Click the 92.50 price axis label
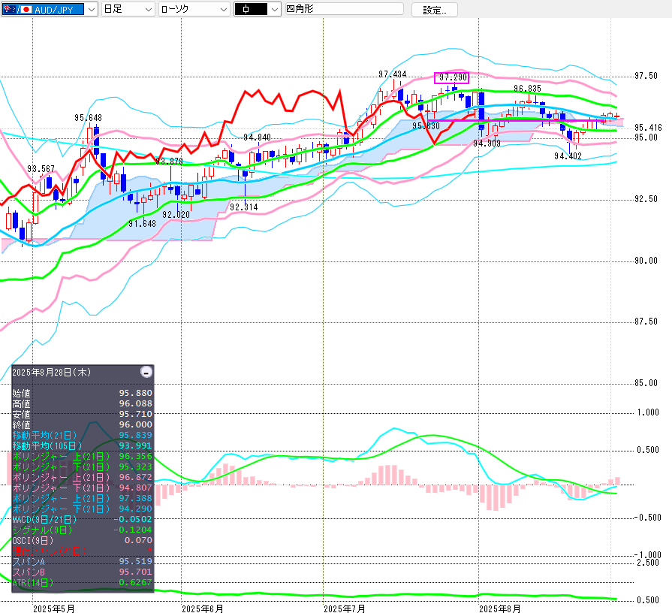The height and width of the screenshot is (616, 672). tap(646, 199)
